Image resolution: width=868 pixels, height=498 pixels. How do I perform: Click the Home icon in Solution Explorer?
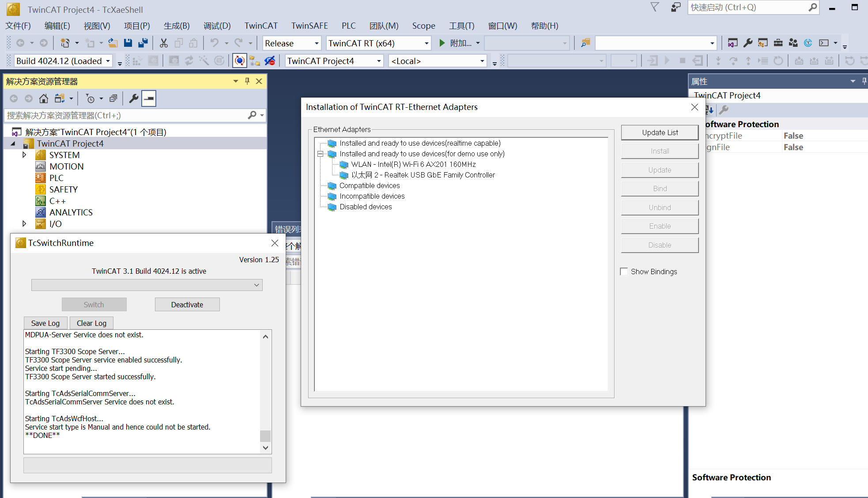coord(43,98)
